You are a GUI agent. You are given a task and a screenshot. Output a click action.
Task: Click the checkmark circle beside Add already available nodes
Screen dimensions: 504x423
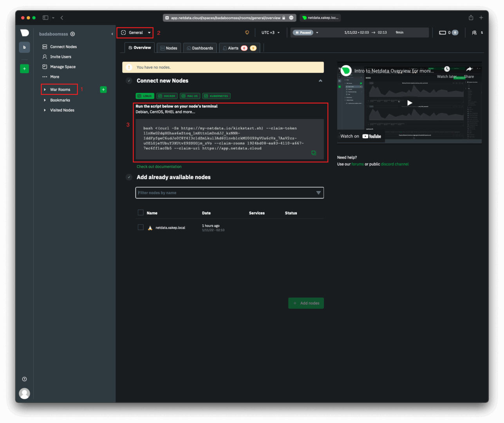point(129,177)
